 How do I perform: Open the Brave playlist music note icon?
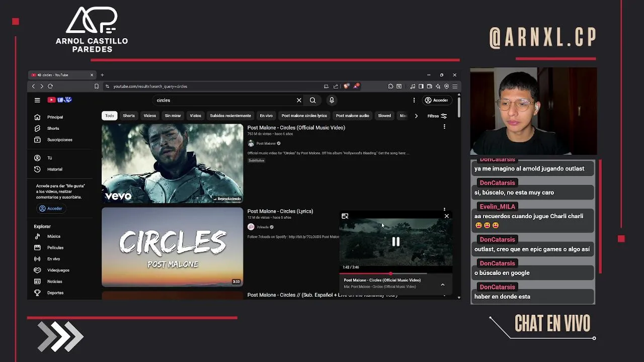pyautogui.click(x=413, y=86)
